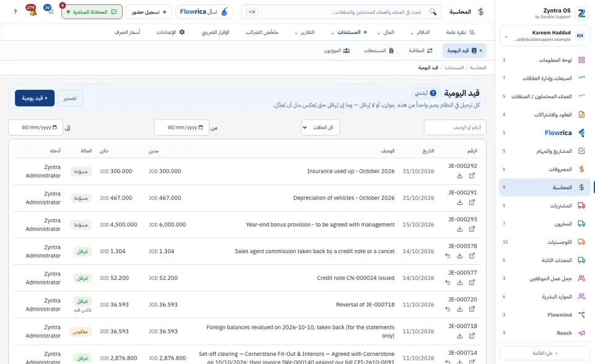
Task: Collapse sidebar with طيّ القائمة
Action: tap(545, 353)
